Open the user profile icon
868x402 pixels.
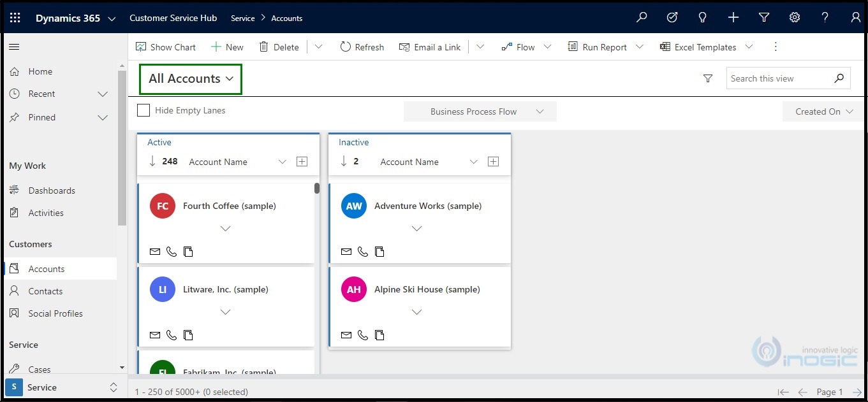[x=856, y=18]
